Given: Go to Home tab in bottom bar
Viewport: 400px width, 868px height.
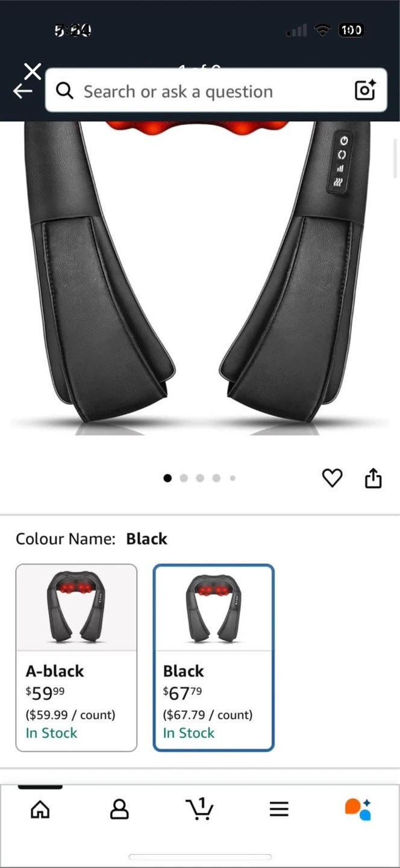Looking at the screenshot, I should pyautogui.click(x=40, y=810).
